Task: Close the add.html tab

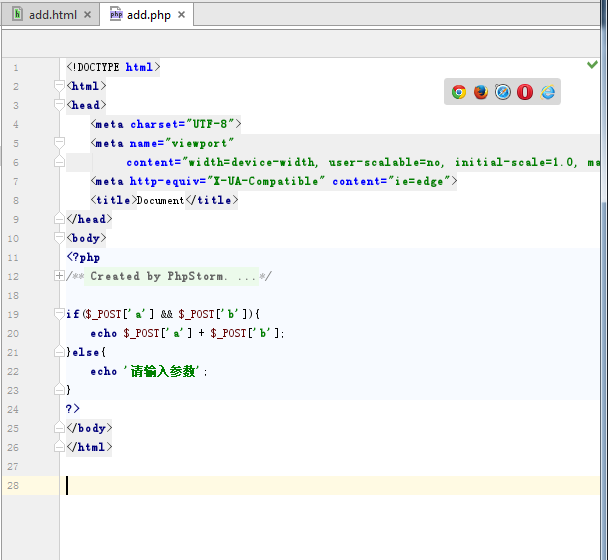Action: point(88,15)
